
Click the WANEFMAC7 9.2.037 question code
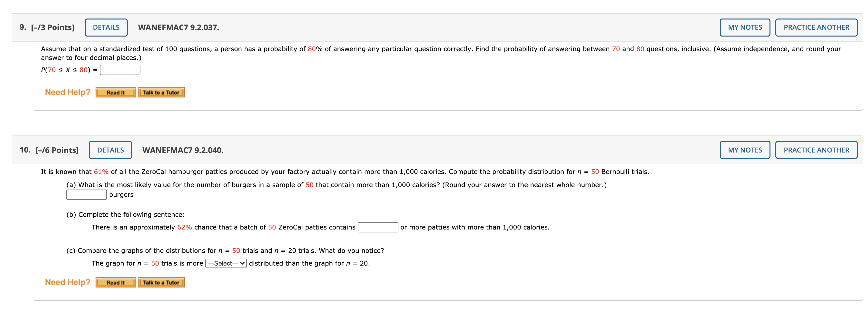178,28
